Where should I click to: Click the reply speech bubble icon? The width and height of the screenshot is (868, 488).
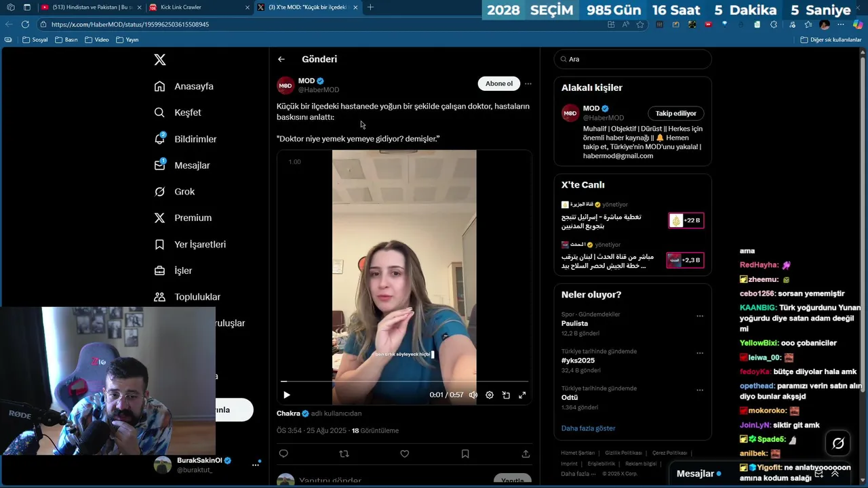pyautogui.click(x=283, y=453)
